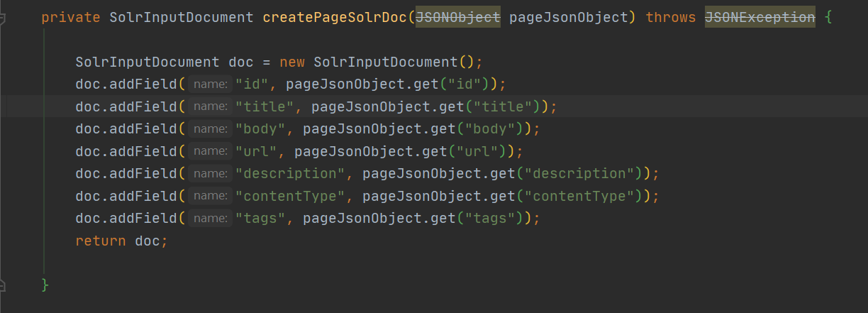
Task: Click pageJsonObject on the "description" line
Action: (x=422, y=174)
